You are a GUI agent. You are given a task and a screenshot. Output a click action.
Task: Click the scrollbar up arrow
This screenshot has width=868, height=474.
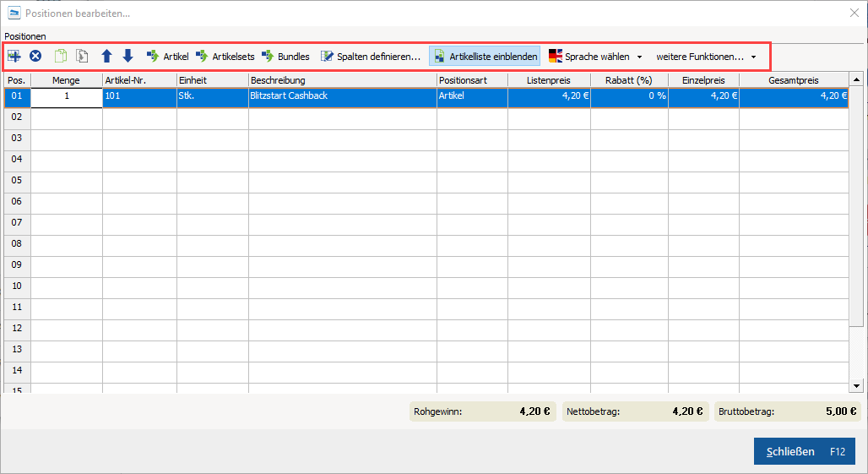(x=856, y=79)
